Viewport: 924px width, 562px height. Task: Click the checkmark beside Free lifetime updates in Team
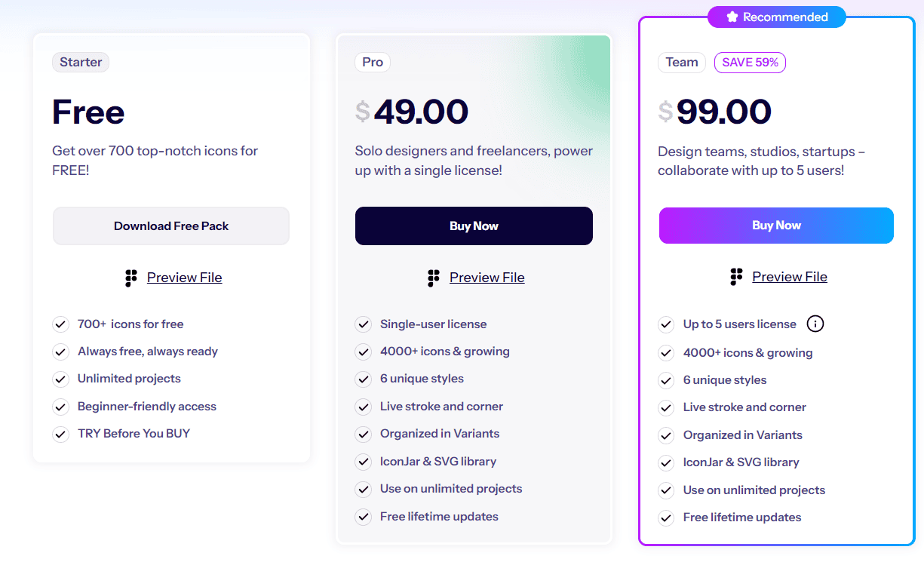(666, 518)
